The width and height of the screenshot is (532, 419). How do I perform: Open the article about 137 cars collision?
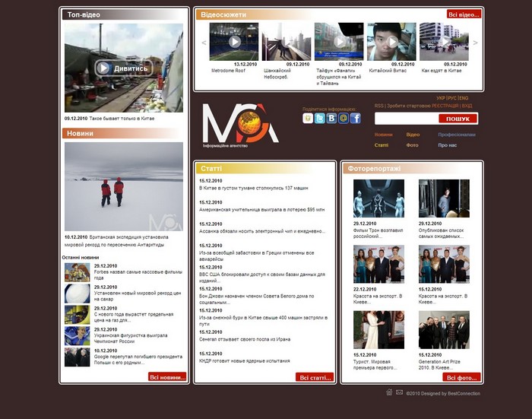click(x=253, y=187)
